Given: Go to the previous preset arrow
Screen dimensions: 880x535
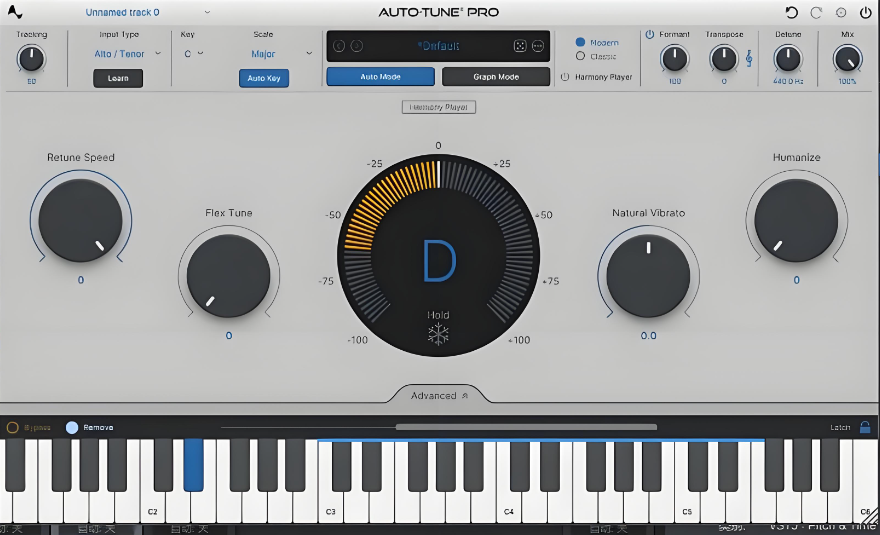Looking at the screenshot, I should [x=339, y=46].
